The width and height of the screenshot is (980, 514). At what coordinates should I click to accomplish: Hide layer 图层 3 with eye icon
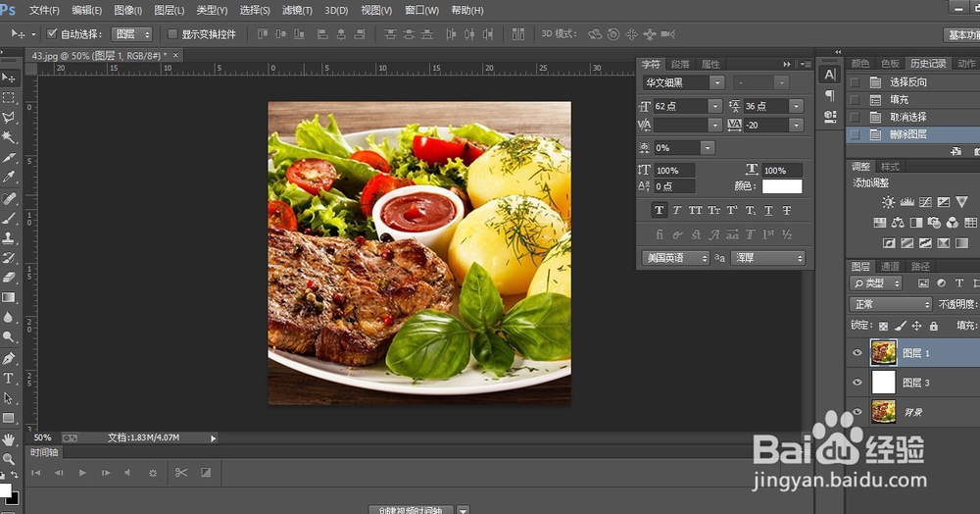pyautogui.click(x=857, y=382)
